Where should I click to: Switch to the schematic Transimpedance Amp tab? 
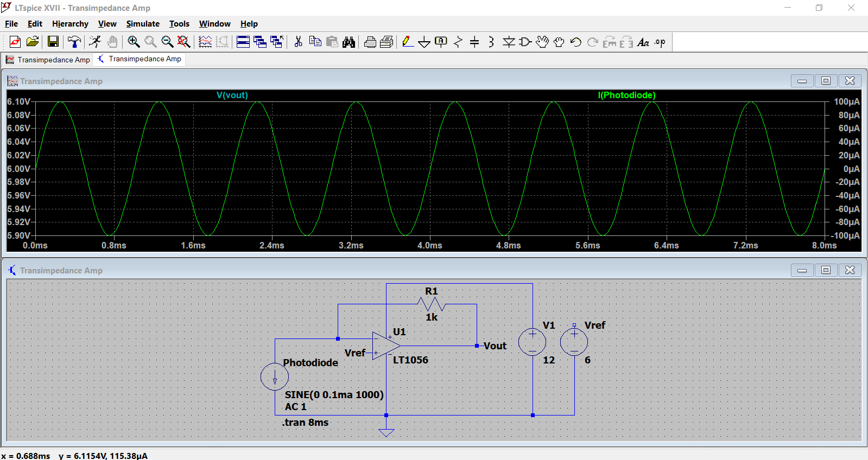[x=140, y=59]
